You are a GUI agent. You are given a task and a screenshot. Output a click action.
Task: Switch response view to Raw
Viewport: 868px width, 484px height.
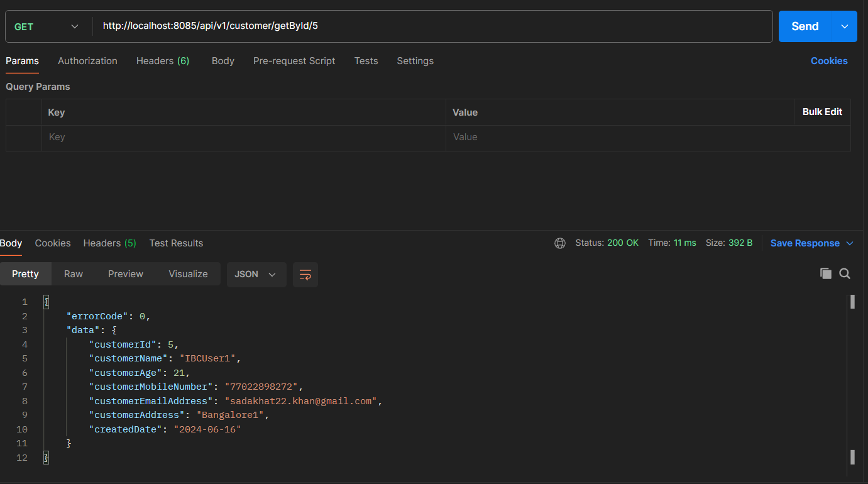tap(74, 274)
